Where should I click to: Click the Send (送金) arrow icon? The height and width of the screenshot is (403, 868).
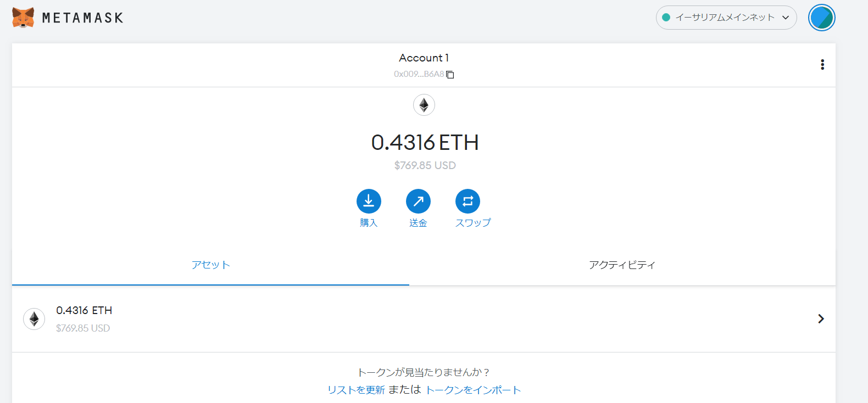[x=418, y=201]
